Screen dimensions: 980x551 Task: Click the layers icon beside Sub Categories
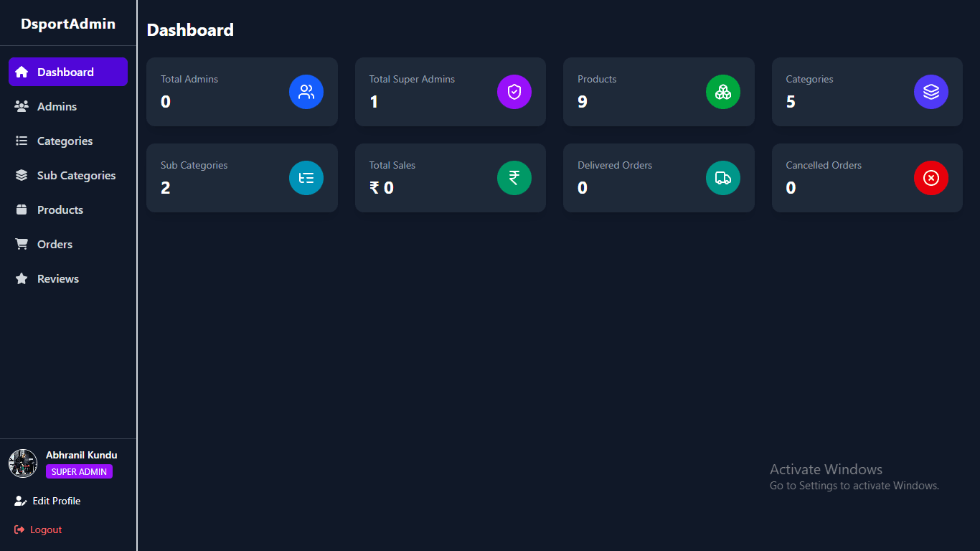coord(22,175)
